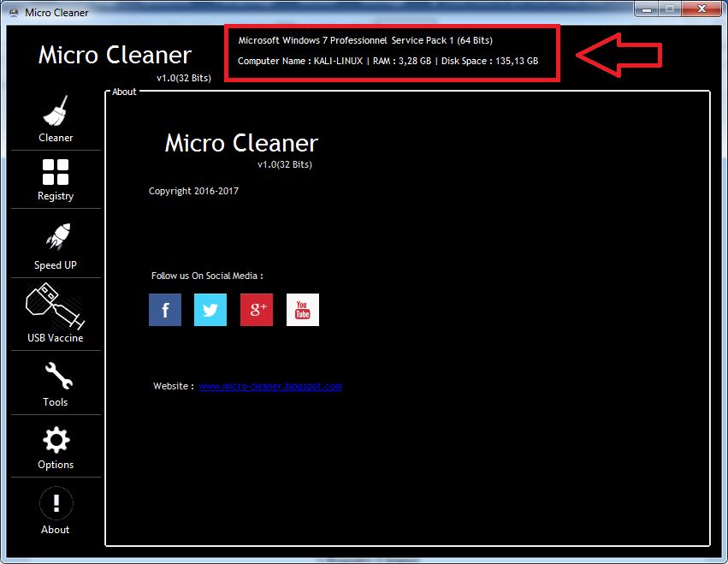This screenshot has width=728, height=564.
Task: Click Micro Cleaner heading inside About panel
Action: pyautogui.click(x=241, y=143)
